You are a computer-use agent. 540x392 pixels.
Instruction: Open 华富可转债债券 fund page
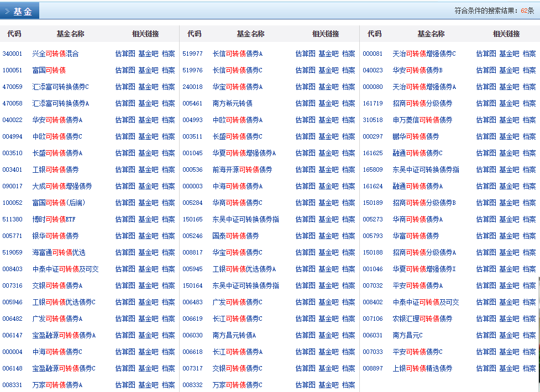click(416, 236)
